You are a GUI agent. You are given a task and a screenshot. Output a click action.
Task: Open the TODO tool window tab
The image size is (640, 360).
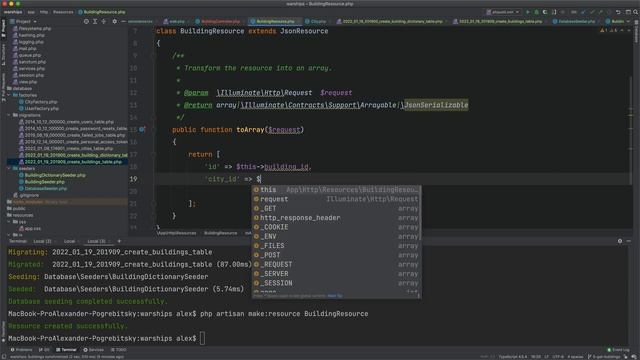click(x=119, y=350)
